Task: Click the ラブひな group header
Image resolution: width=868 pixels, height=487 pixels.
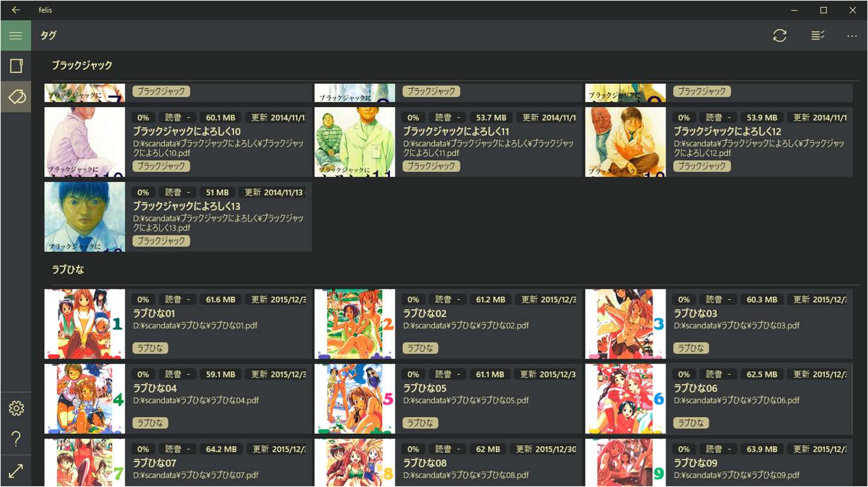Action: (x=68, y=269)
